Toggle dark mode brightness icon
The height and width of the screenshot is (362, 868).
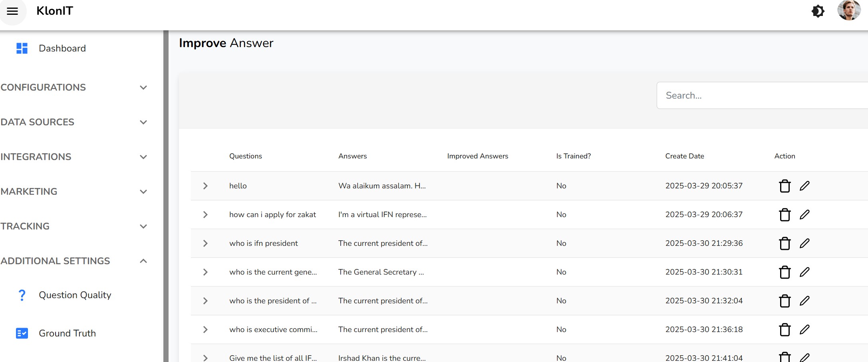(x=818, y=11)
